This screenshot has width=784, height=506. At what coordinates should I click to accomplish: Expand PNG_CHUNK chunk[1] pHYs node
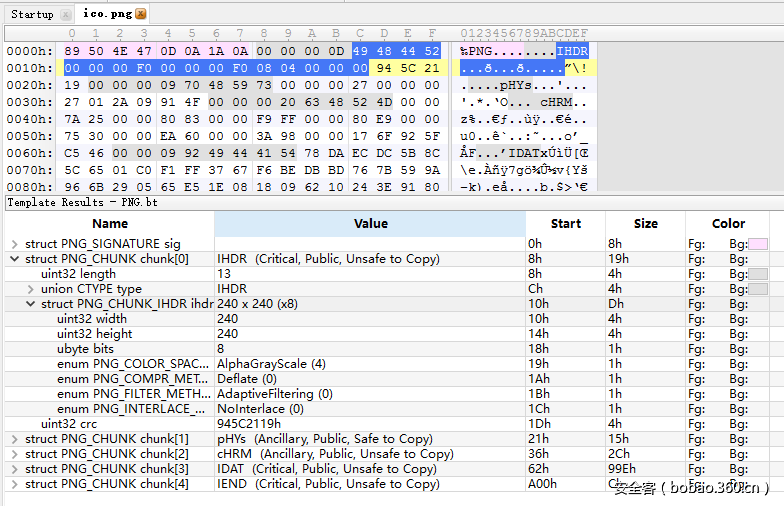(x=14, y=439)
